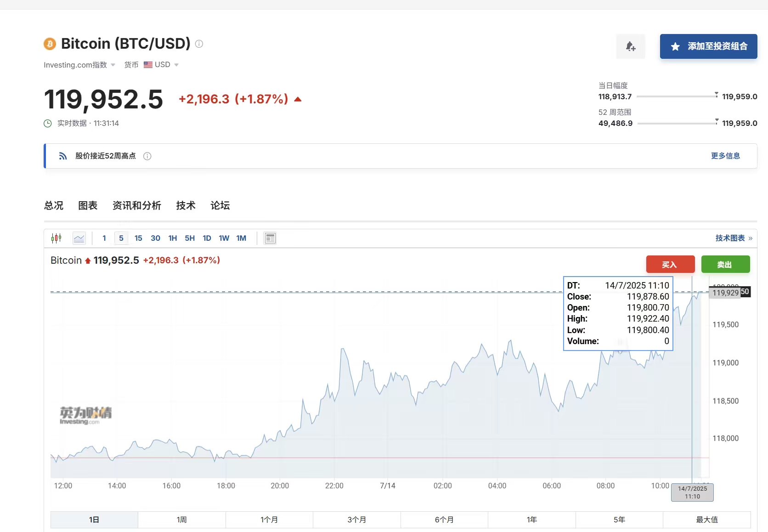Click the red 买入 buy button
Screen dimensions: 768x532
point(670,264)
